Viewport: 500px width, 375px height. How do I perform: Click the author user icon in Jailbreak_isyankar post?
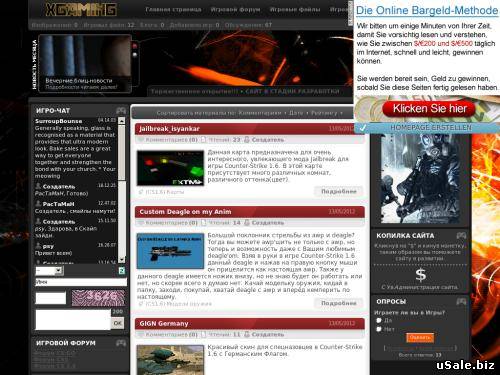pos(247,140)
